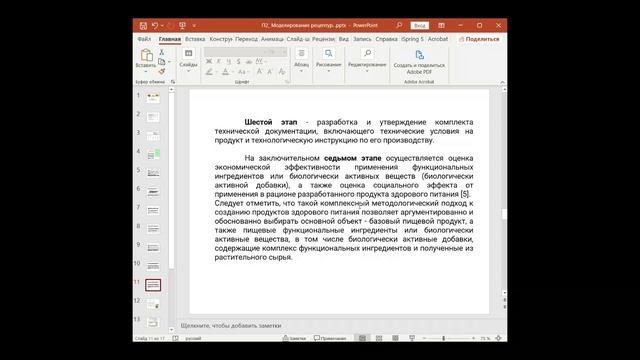Apply font color A swatch
Image resolution: width=640 pixels, height=360 pixels.
click(x=225, y=72)
